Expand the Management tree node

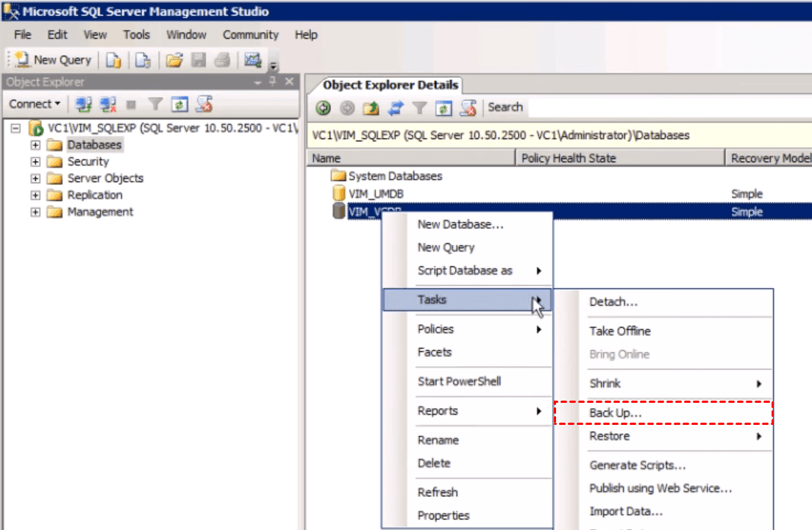pyautogui.click(x=35, y=212)
